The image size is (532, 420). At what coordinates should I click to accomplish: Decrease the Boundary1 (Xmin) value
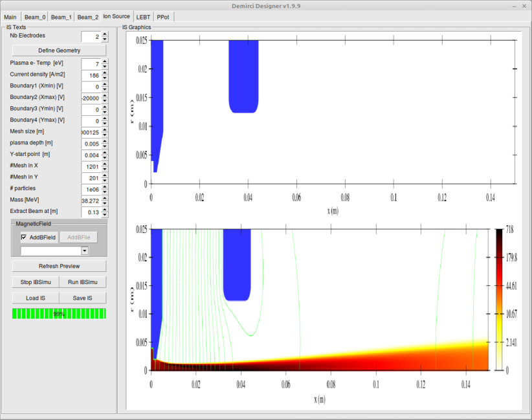105,89
